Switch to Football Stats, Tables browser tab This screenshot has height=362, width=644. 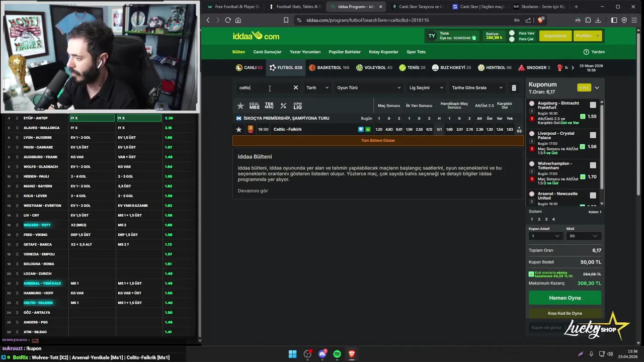(x=296, y=7)
